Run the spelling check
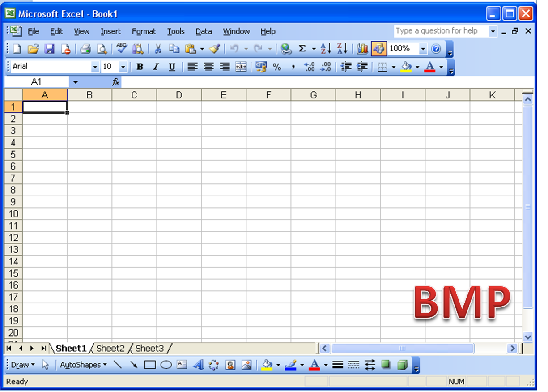The height and width of the screenshot is (392, 548). tap(122, 49)
